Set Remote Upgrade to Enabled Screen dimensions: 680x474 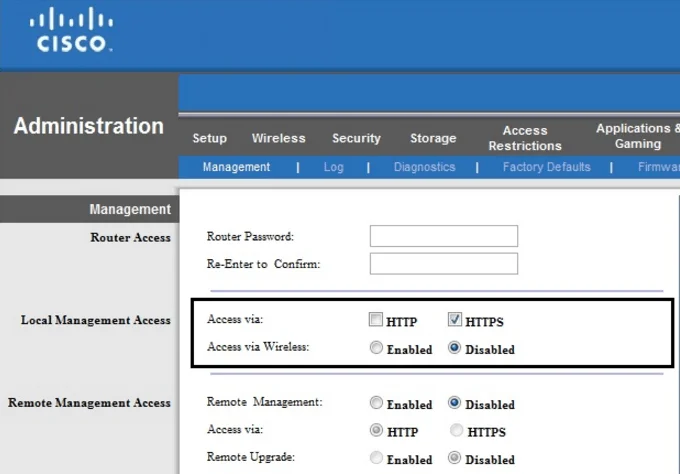tap(376, 459)
